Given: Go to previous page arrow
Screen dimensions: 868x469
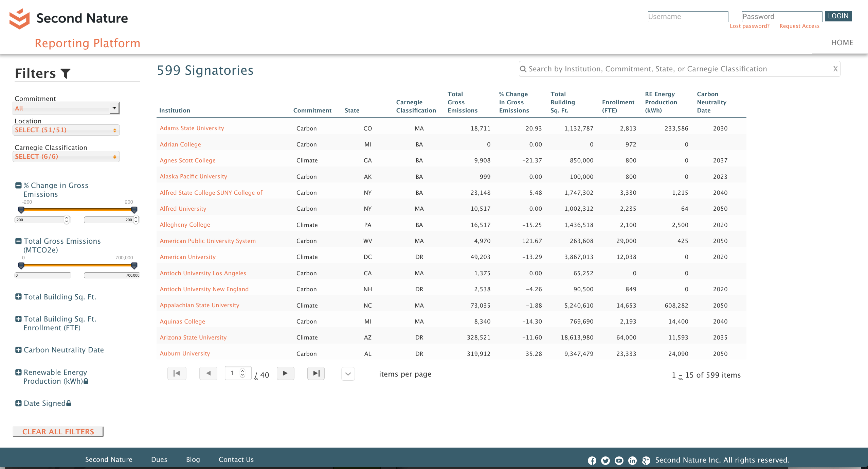Looking at the screenshot, I should pyautogui.click(x=208, y=373).
